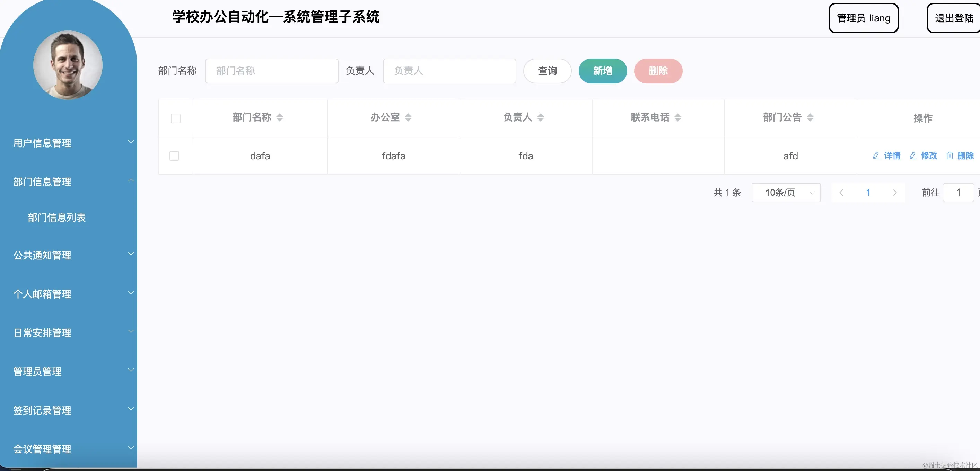The image size is (980, 471).
Task: Collapse the 部门信息管理 menu section
Action: [42, 182]
